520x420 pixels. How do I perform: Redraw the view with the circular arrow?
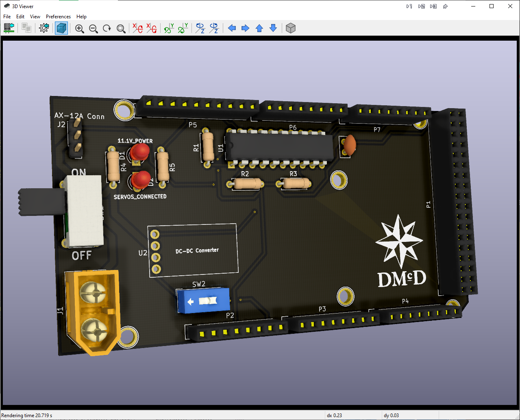[107, 28]
